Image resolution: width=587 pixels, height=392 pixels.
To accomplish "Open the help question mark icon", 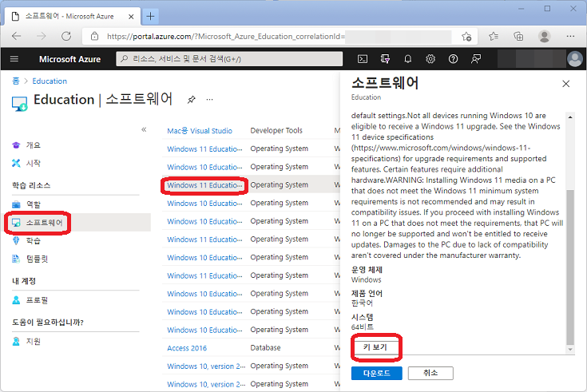I will tap(453, 59).
